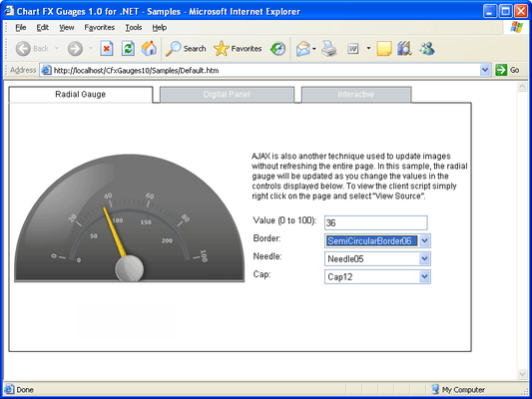The width and height of the screenshot is (532, 399).
Task: Click the Back navigation button
Action: coord(33,49)
